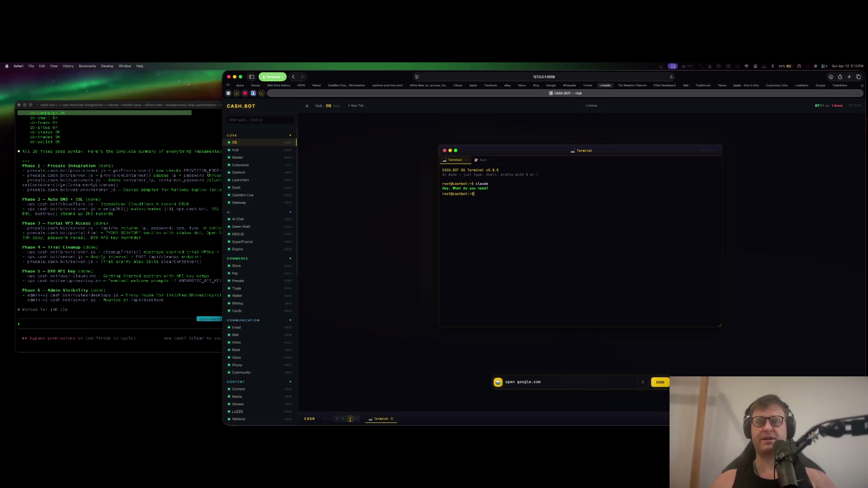Switch to workspace 1 in bottom bar
The height and width of the screenshot is (488, 868).
[x=337, y=419]
